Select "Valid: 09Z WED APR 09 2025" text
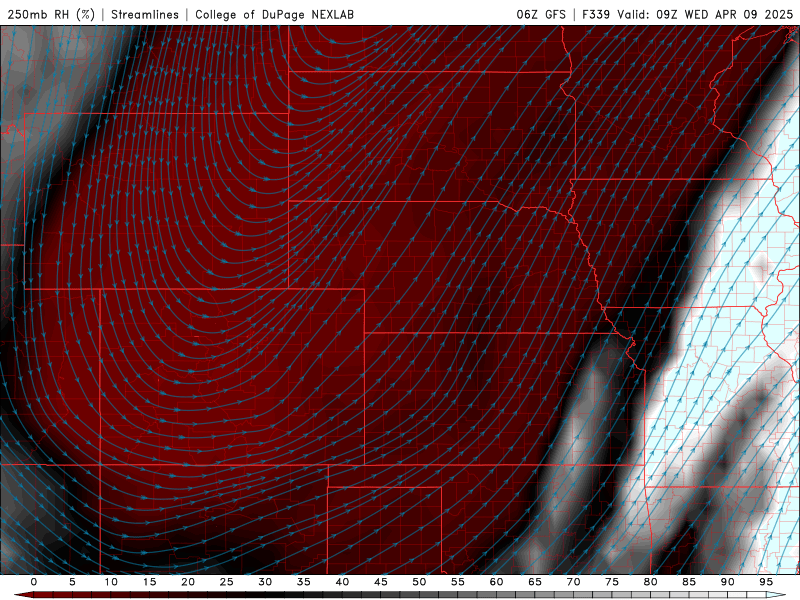The height and width of the screenshot is (600, 800). pos(705,14)
